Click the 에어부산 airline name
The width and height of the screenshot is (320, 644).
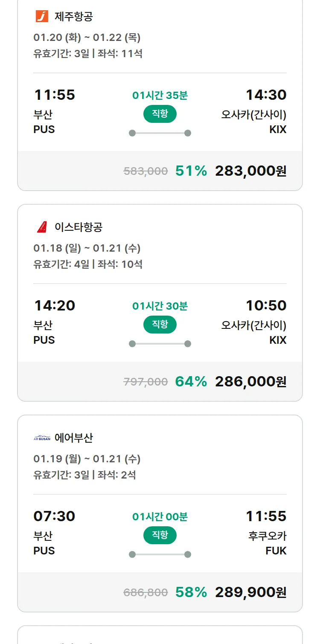tap(74, 438)
